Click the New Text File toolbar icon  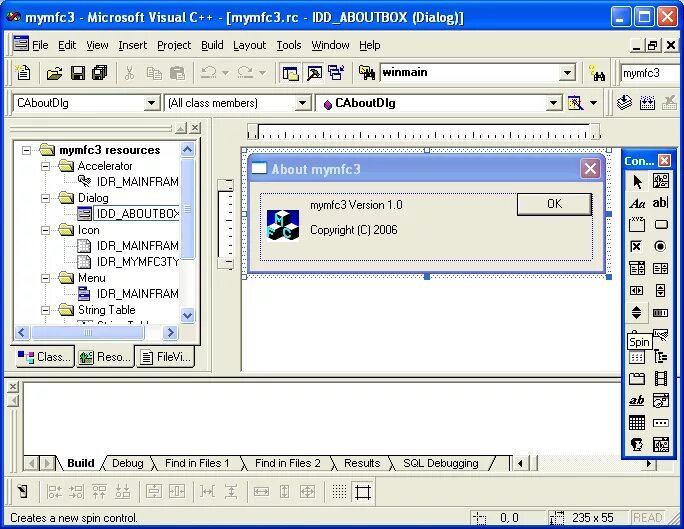pyautogui.click(x=23, y=73)
